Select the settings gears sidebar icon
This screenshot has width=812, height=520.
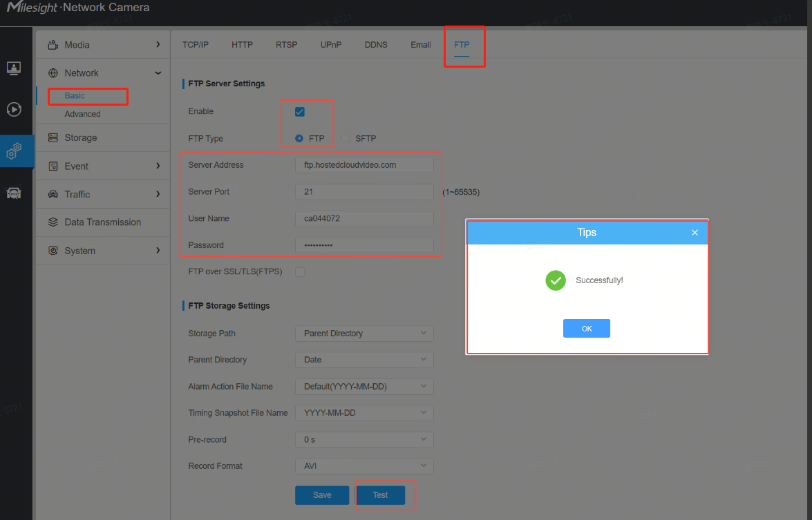(x=13, y=151)
